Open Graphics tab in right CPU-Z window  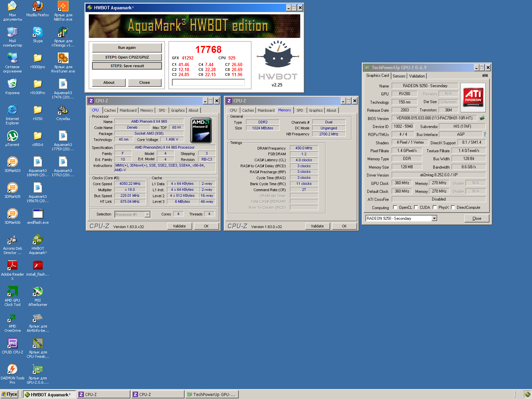[316, 110]
